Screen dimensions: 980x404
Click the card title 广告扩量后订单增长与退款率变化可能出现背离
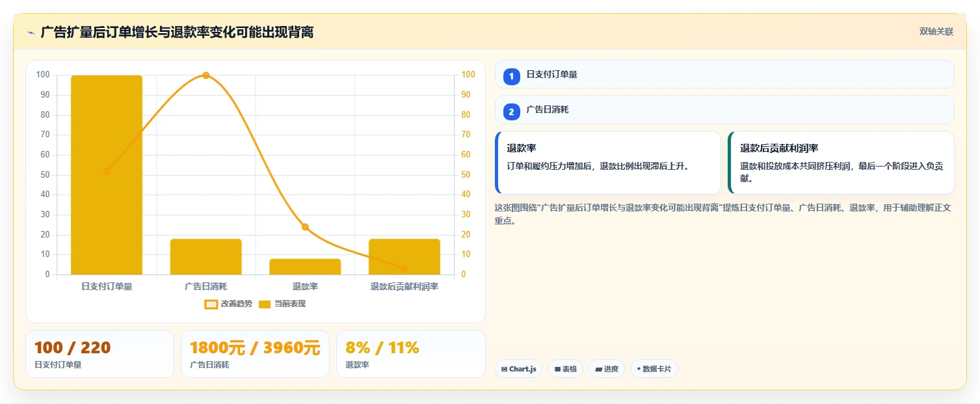[x=177, y=32]
